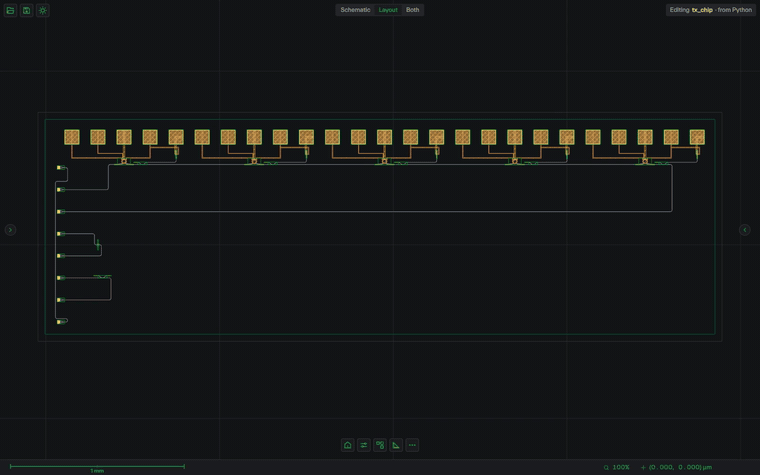
Task: Open the routing/connections path icon
Action: (380, 445)
